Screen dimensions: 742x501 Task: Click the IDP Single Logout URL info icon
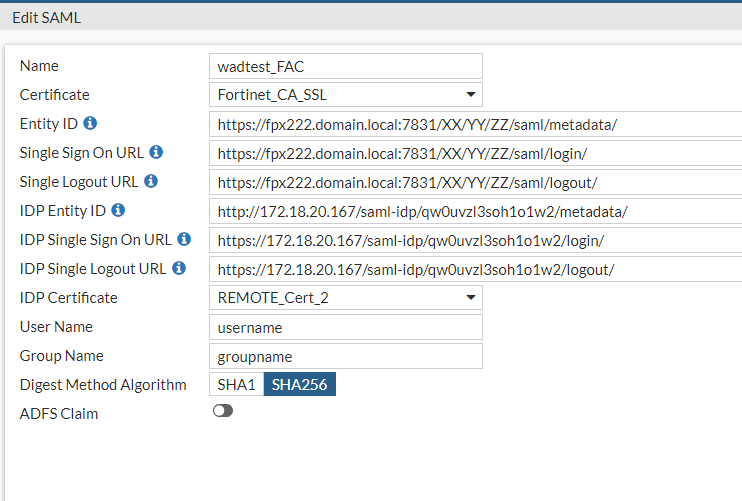tap(179, 269)
